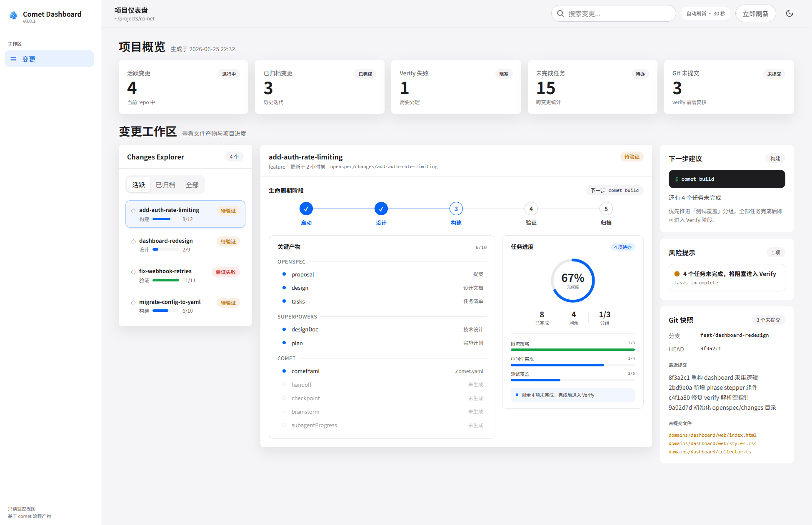Open uncommitted file domains/dashboard/web/styles.css
Image resolution: width=812 pixels, height=525 pixels.
[712, 443]
